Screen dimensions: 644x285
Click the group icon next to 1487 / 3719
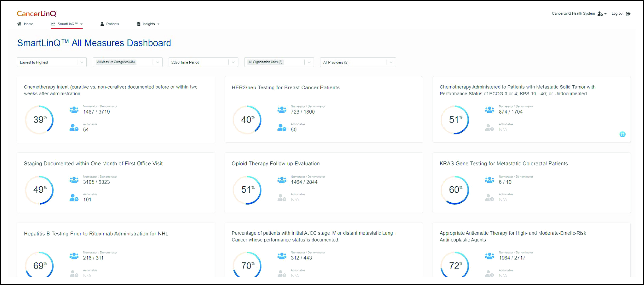[74, 110]
